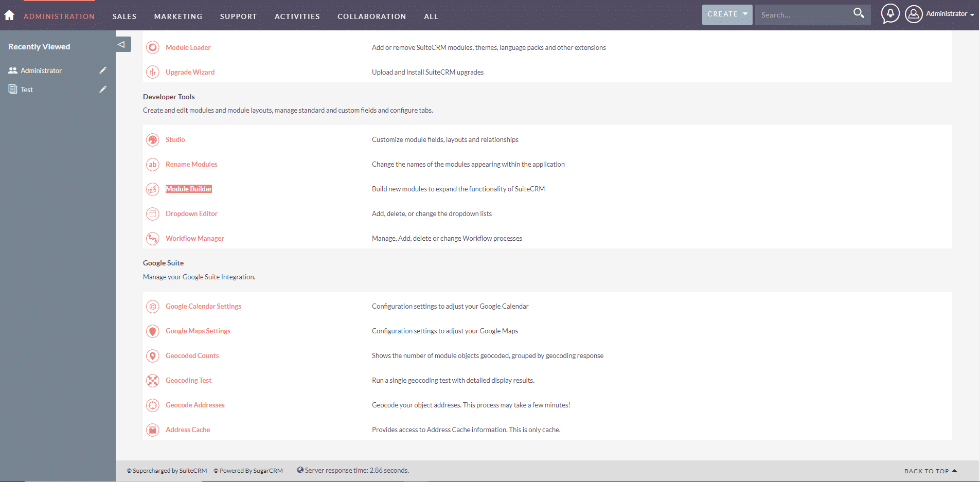The height and width of the screenshot is (482, 980).
Task: Open the CREATE dropdown
Action: pyautogui.click(x=727, y=14)
